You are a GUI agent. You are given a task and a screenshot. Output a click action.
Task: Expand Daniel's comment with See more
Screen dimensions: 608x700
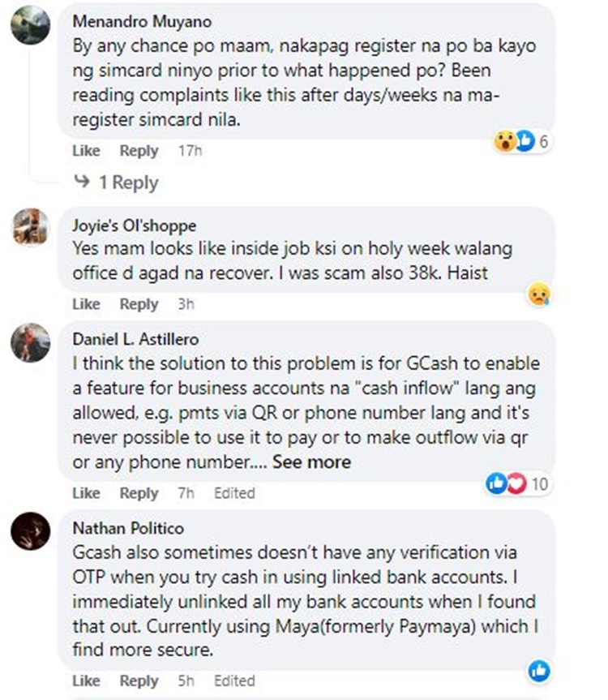[x=311, y=462]
